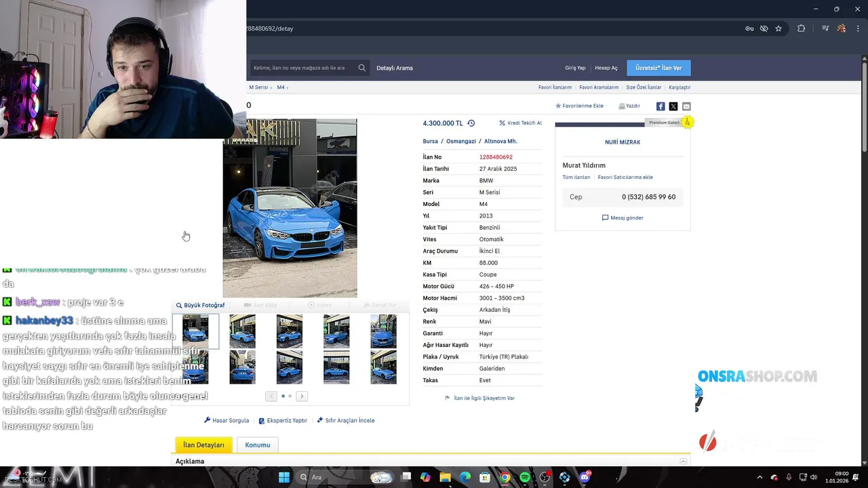This screenshot has width=868, height=488.
Task: Open Discord from the taskbar
Action: point(585,477)
